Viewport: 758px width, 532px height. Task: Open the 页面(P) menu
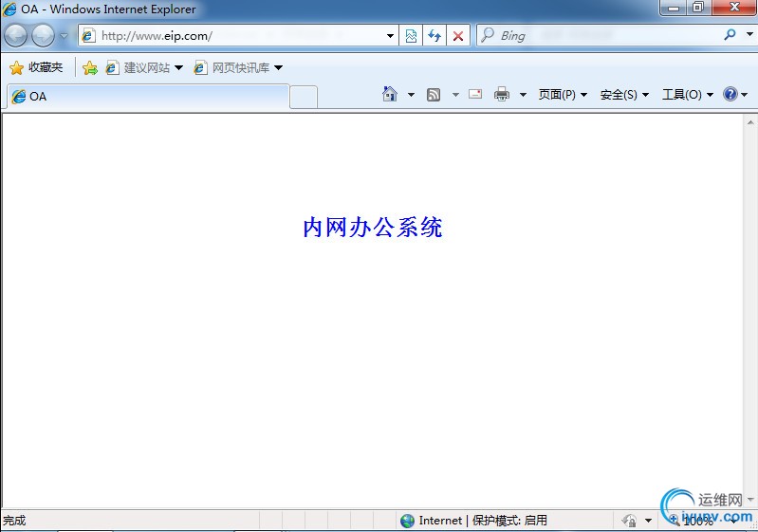563,95
